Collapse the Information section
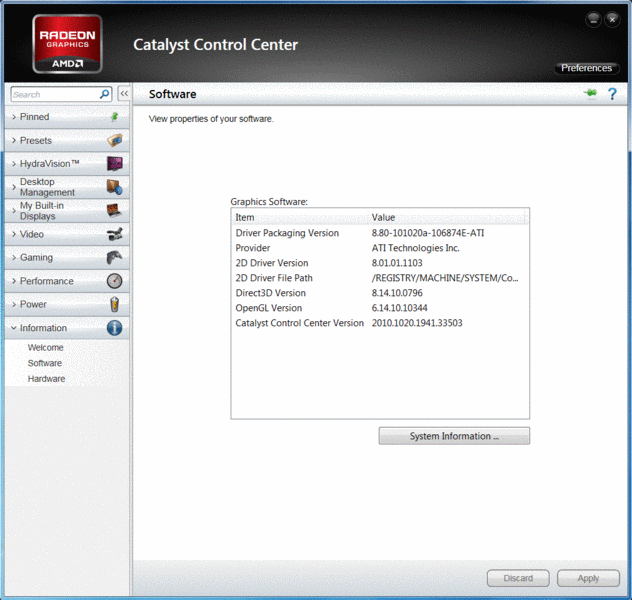The image size is (632, 600). (67, 328)
